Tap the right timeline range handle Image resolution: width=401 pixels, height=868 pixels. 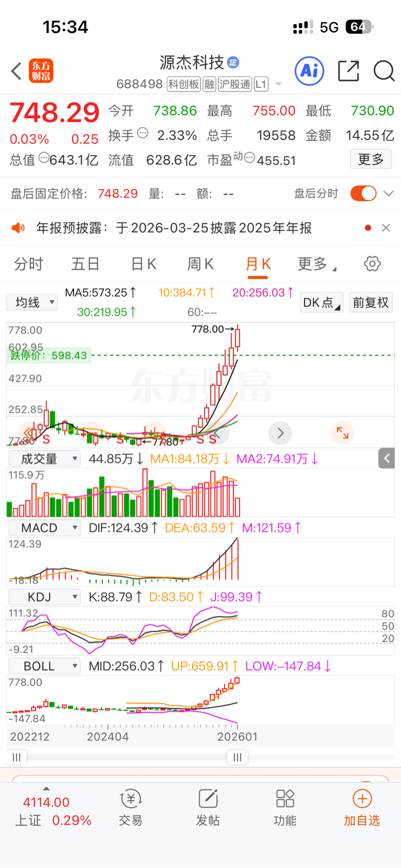(238, 757)
